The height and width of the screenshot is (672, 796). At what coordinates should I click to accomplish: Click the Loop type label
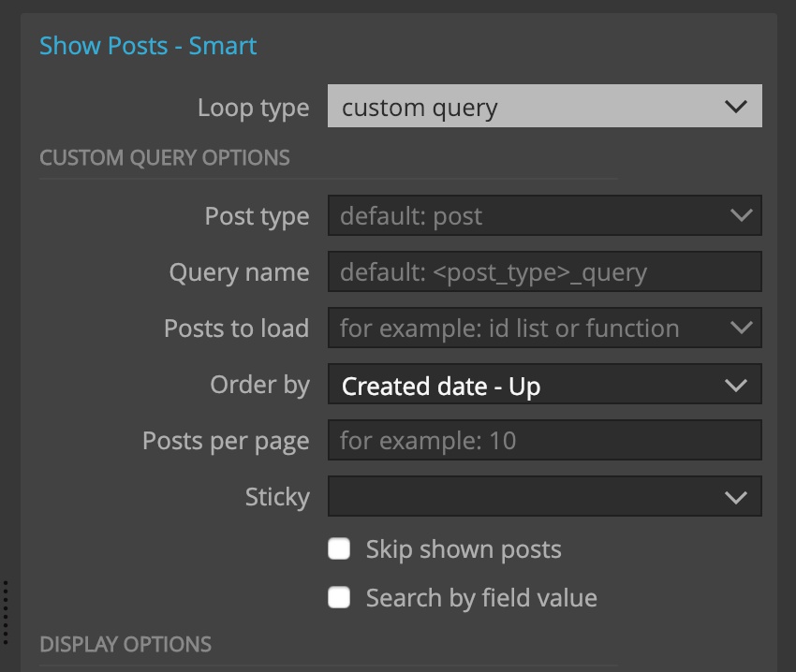254,109
